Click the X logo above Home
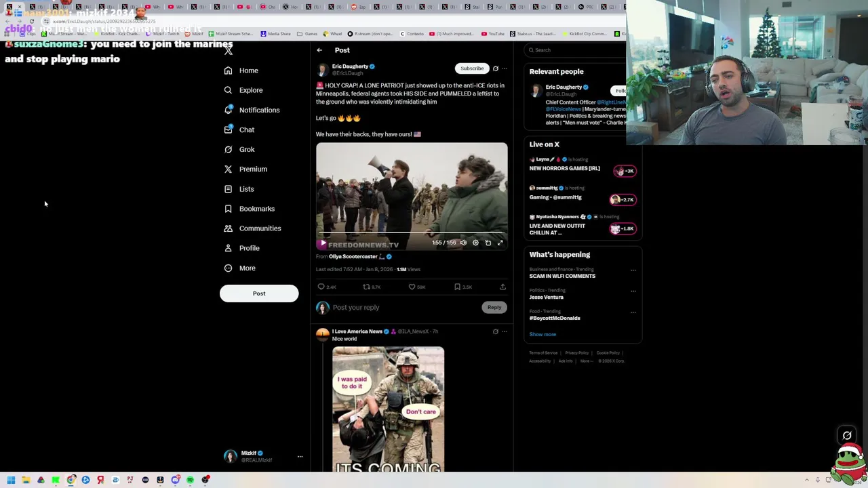This screenshot has width=868, height=488. (229, 51)
